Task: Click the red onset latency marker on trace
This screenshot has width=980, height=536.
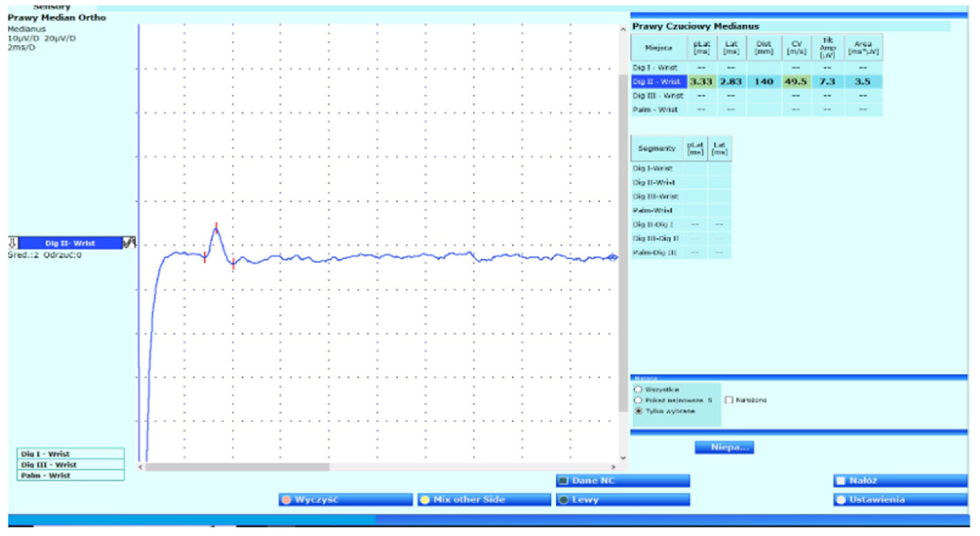Action: pos(205,258)
